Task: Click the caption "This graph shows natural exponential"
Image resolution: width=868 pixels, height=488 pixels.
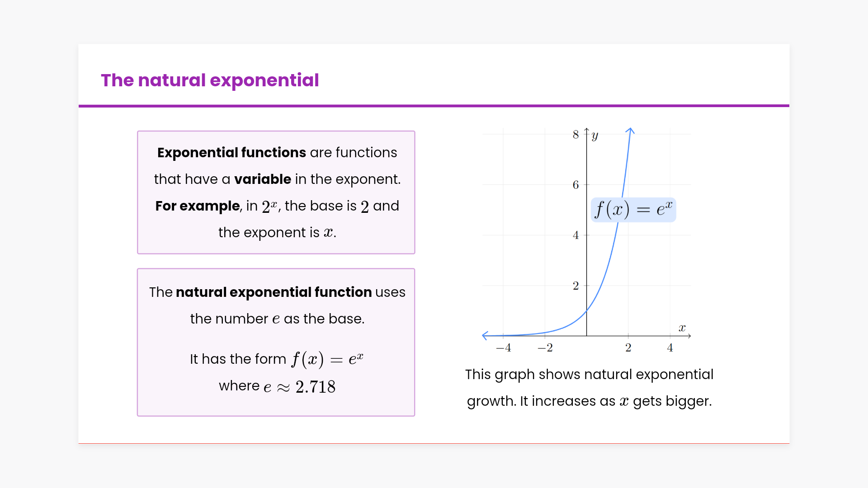Action: click(589, 375)
